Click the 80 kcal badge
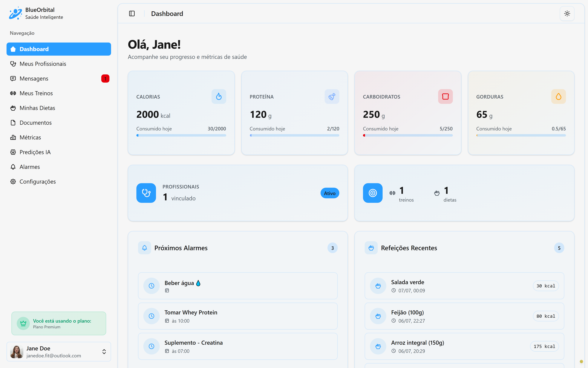This screenshot has height=368, width=588. [546, 316]
